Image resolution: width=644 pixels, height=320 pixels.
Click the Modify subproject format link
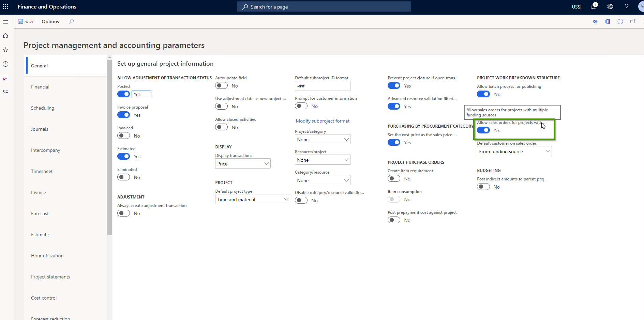tap(323, 121)
